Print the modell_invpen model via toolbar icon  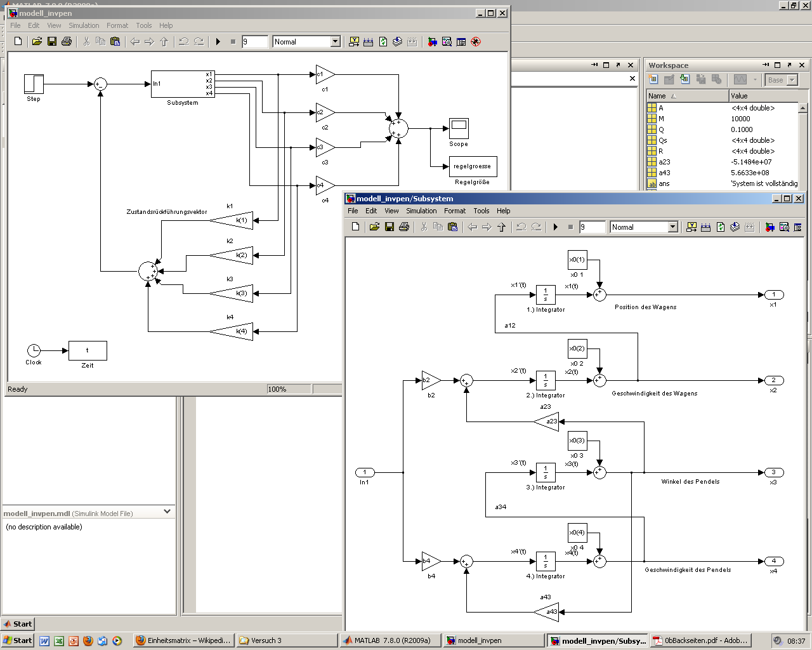coord(67,41)
